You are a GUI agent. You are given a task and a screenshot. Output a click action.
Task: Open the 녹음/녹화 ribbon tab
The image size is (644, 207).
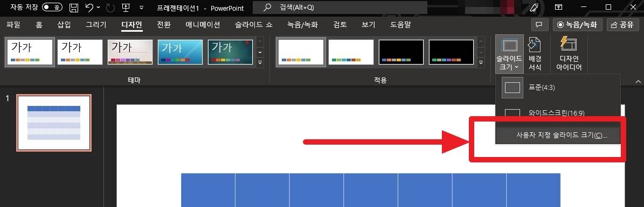(x=303, y=25)
